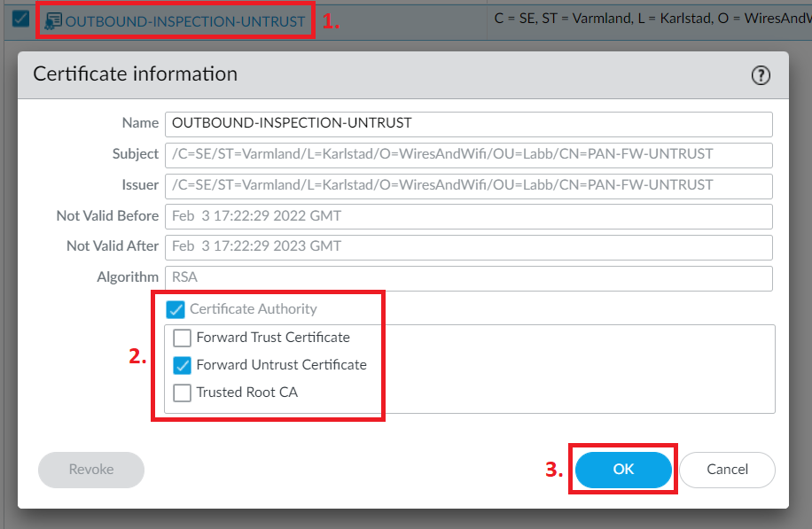
Task: Open the Certificate information help icon
Action: point(761,75)
